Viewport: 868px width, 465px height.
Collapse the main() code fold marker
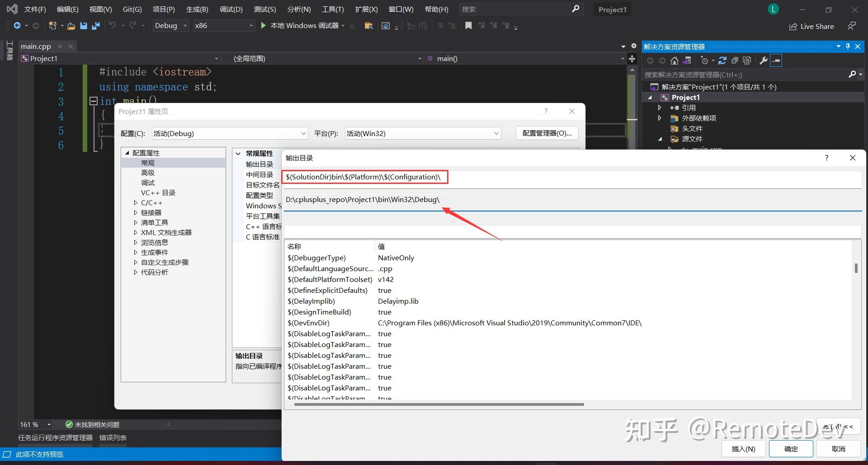click(94, 101)
